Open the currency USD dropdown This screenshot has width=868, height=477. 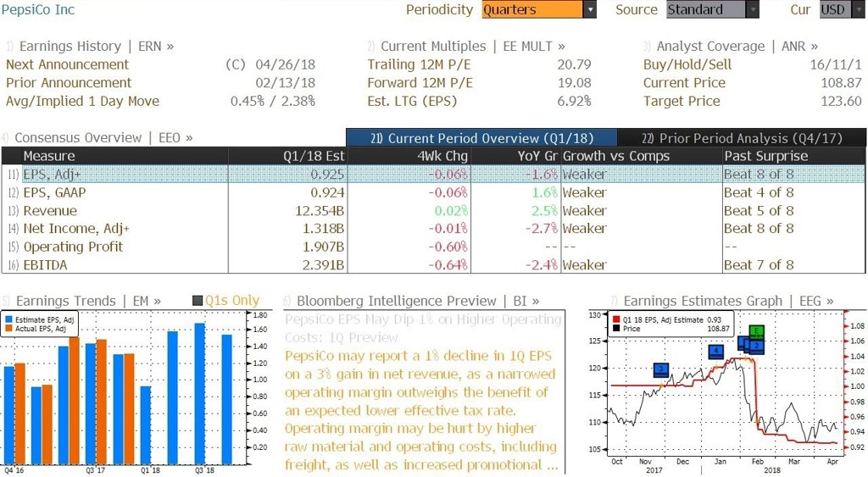pyautogui.click(x=842, y=10)
